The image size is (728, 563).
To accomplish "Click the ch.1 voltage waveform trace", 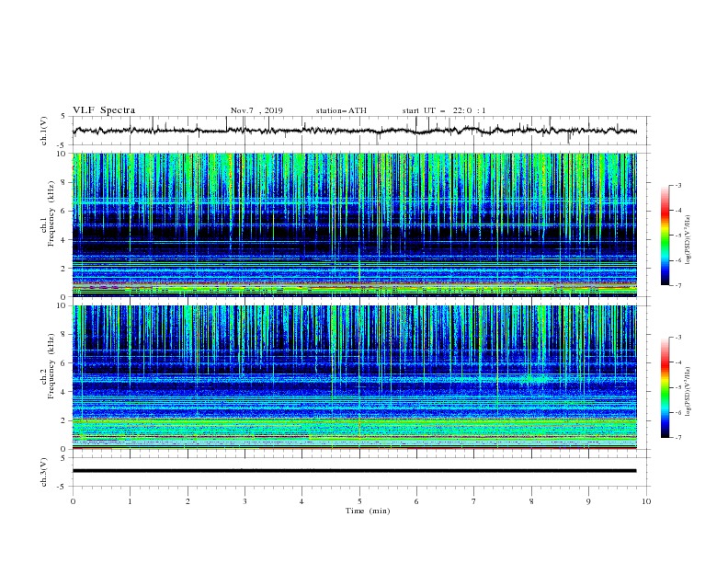I will pyautogui.click(x=354, y=131).
